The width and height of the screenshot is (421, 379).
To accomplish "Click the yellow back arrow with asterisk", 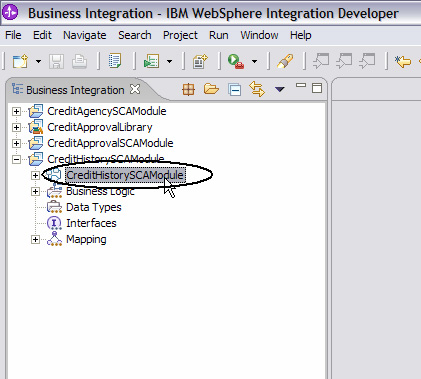I will [403, 61].
